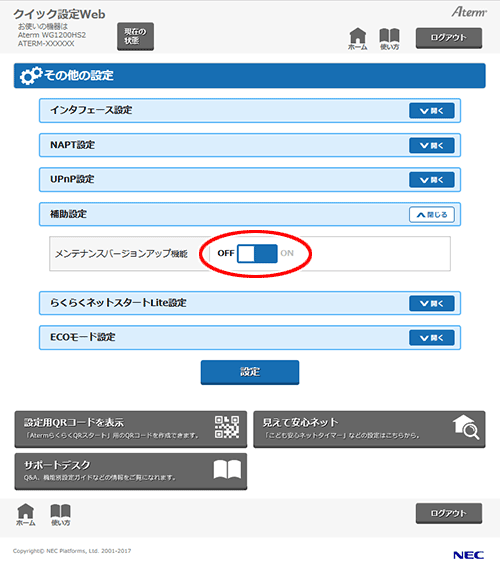Click the book icon in サポートデスク
This screenshot has width=500, height=568.
pyautogui.click(x=227, y=469)
